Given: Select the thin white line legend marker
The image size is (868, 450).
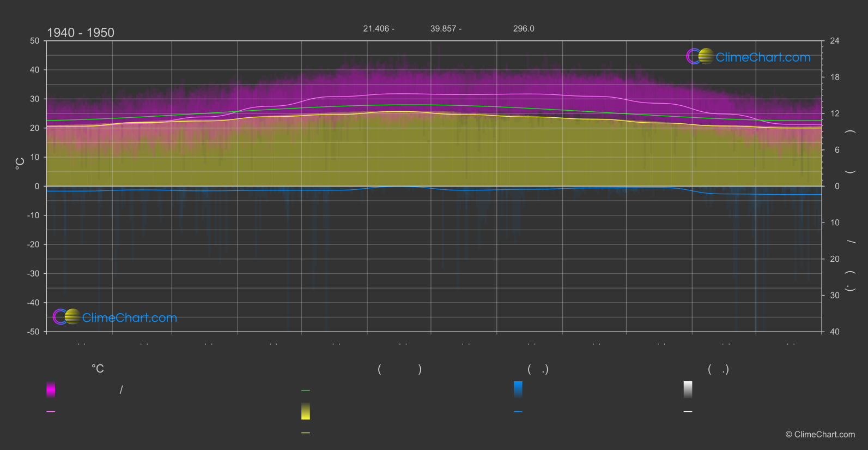Looking at the screenshot, I should [x=688, y=412].
